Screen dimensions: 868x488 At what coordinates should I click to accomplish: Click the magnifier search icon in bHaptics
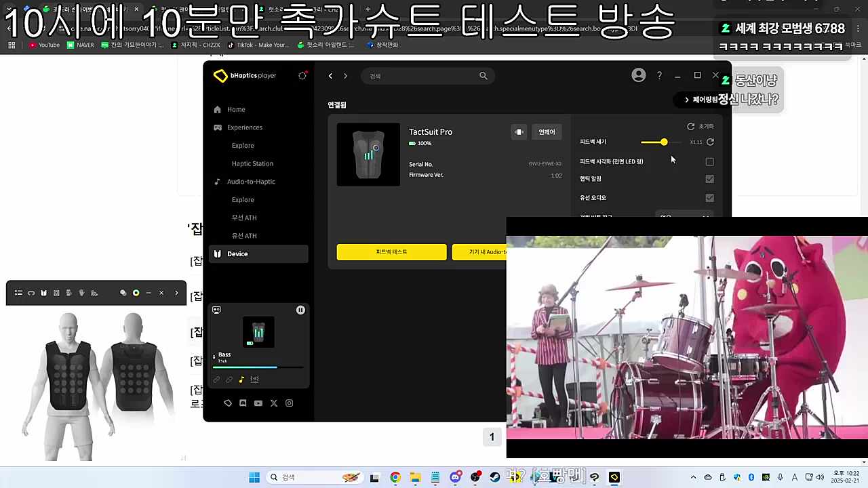pyautogui.click(x=484, y=76)
